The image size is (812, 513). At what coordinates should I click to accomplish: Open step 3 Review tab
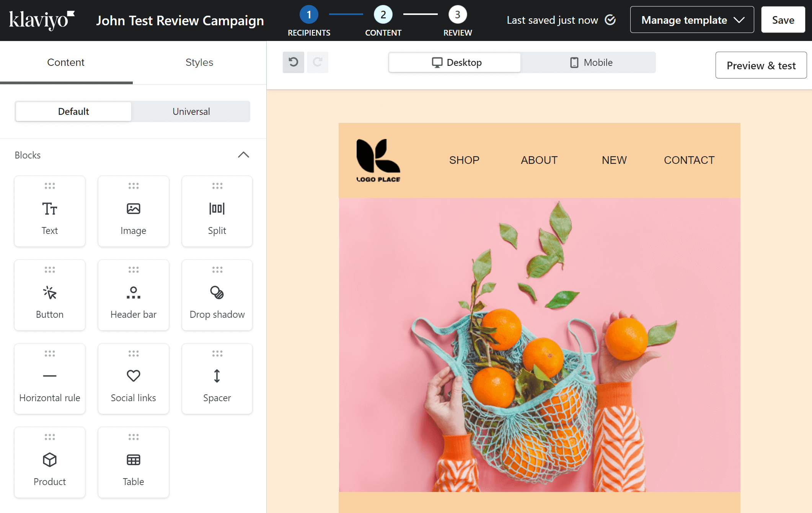(x=457, y=20)
